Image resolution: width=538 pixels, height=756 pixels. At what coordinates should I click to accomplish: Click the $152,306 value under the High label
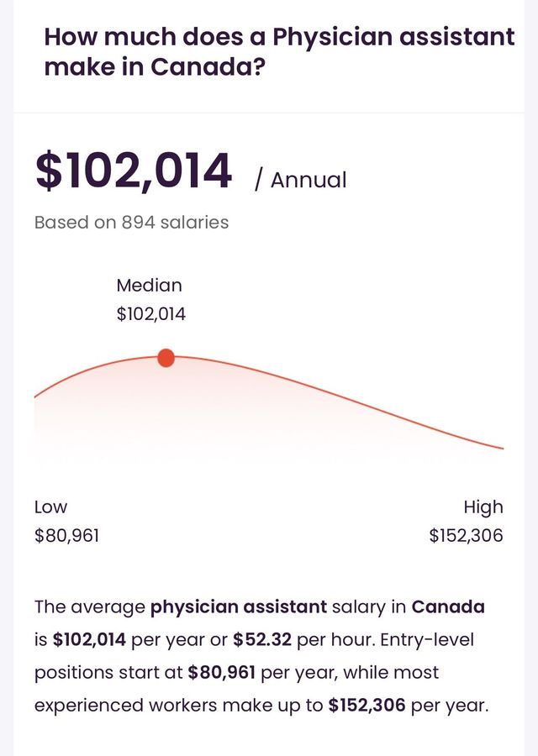466,536
